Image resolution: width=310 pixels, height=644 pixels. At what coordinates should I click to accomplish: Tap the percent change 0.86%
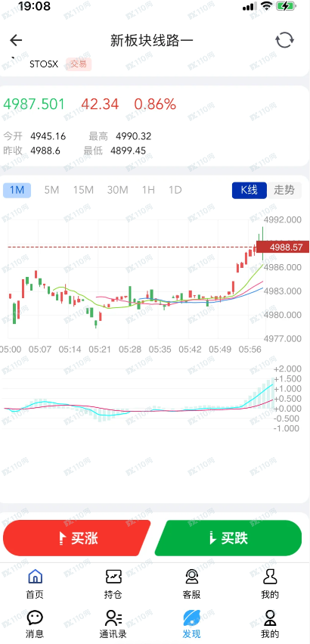(155, 104)
